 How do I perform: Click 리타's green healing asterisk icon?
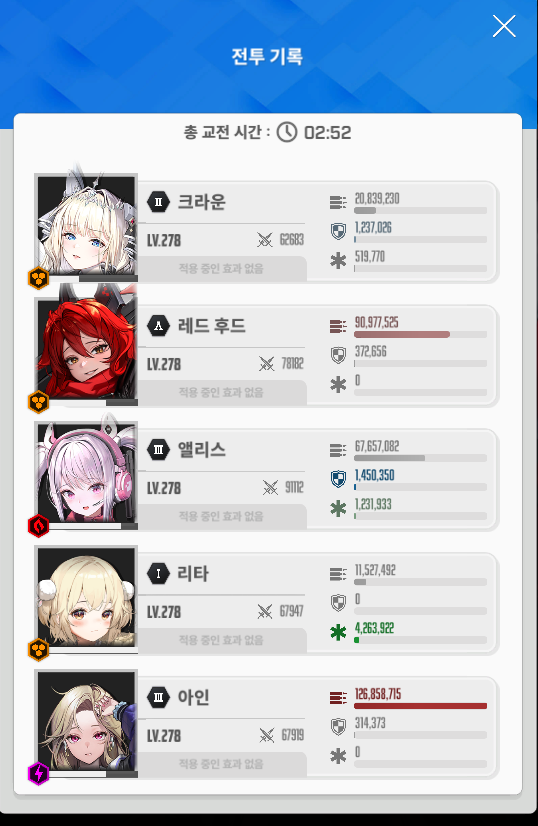pyautogui.click(x=338, y=632)
